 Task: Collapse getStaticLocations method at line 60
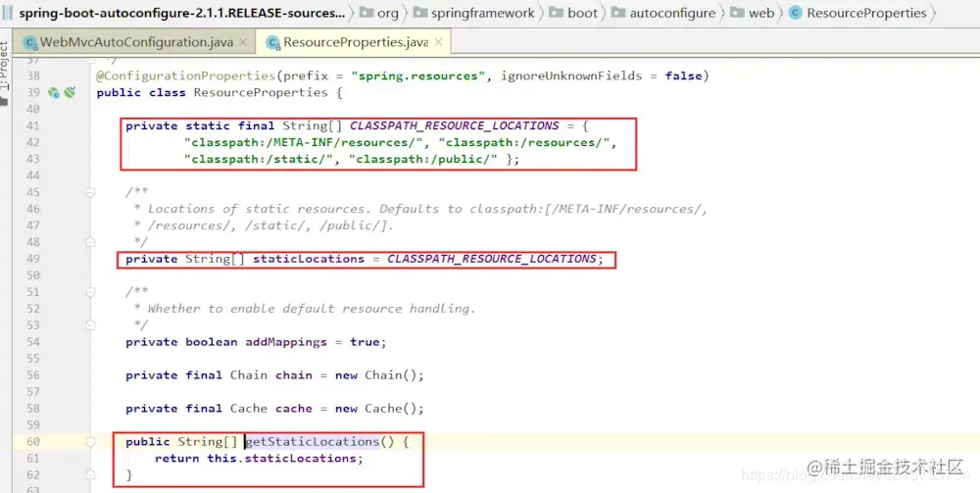(90, 442)
